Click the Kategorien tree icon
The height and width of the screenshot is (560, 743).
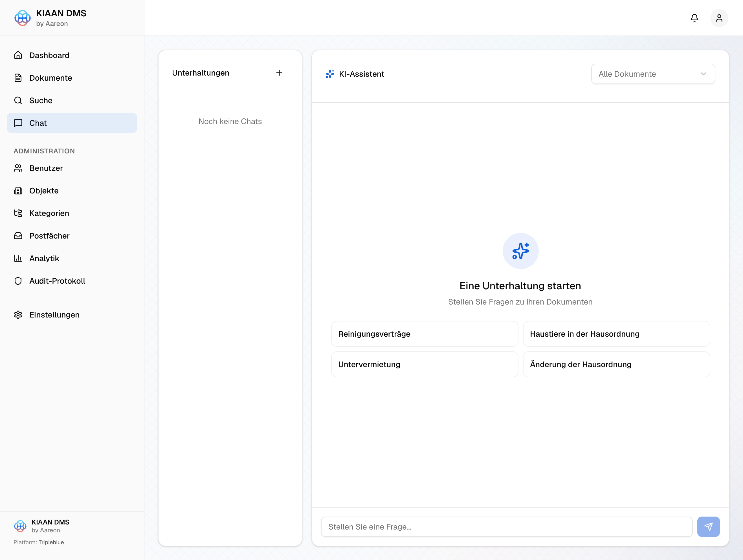(18, 213)
